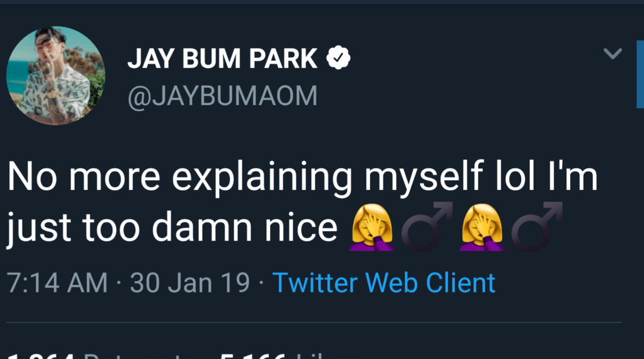Click the 30 Jan 19 date

[190, 282]
